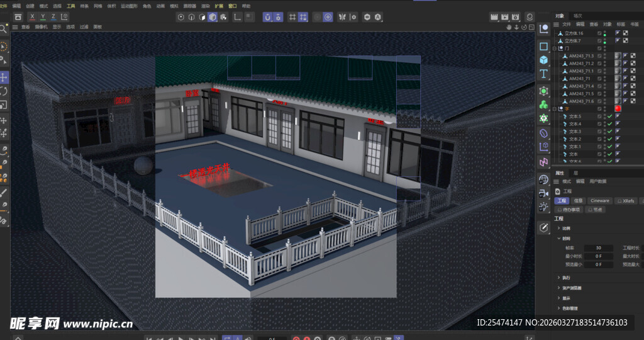
Task: Click the search magnifier icon
Action: pyautogui.click(x=4, y=28)
